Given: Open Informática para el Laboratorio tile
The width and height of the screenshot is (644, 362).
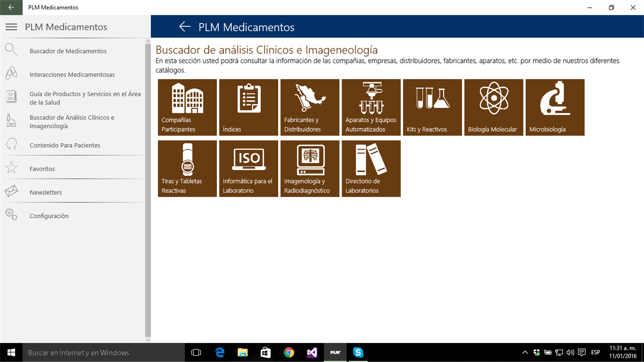Looking at the screenshot, I should 249,168.
